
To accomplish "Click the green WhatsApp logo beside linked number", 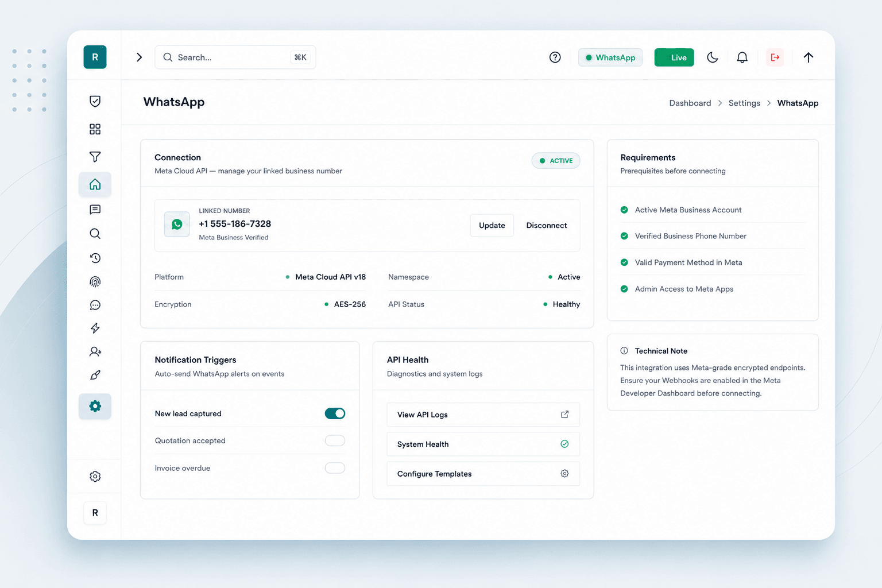I will [x=177, y=225].
